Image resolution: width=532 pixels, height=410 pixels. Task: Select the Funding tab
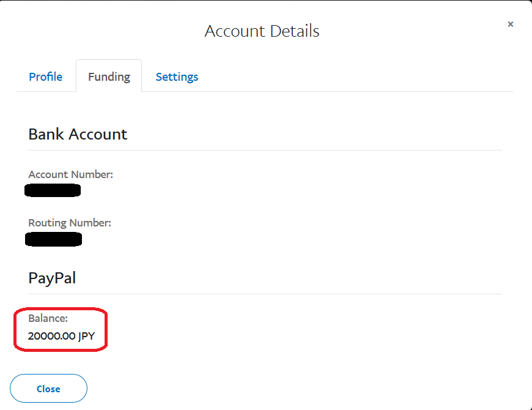click(x=109, y=76)
